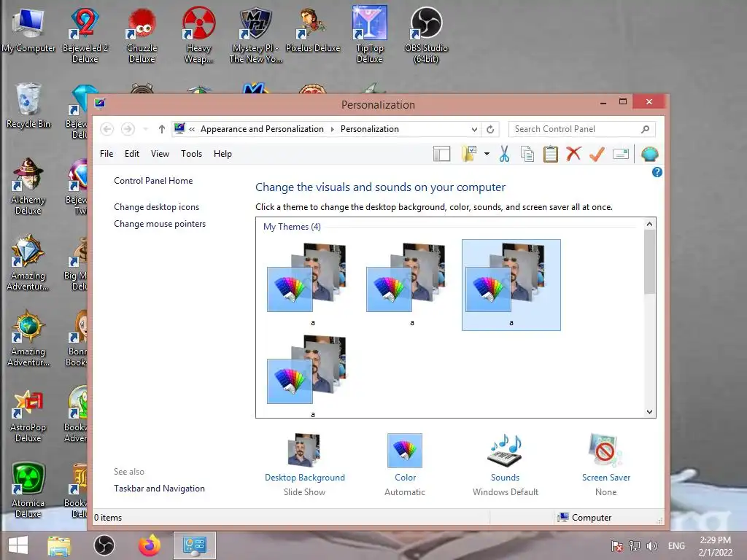Select Heavy Weapon desktop shortcut

click(198, 34)
